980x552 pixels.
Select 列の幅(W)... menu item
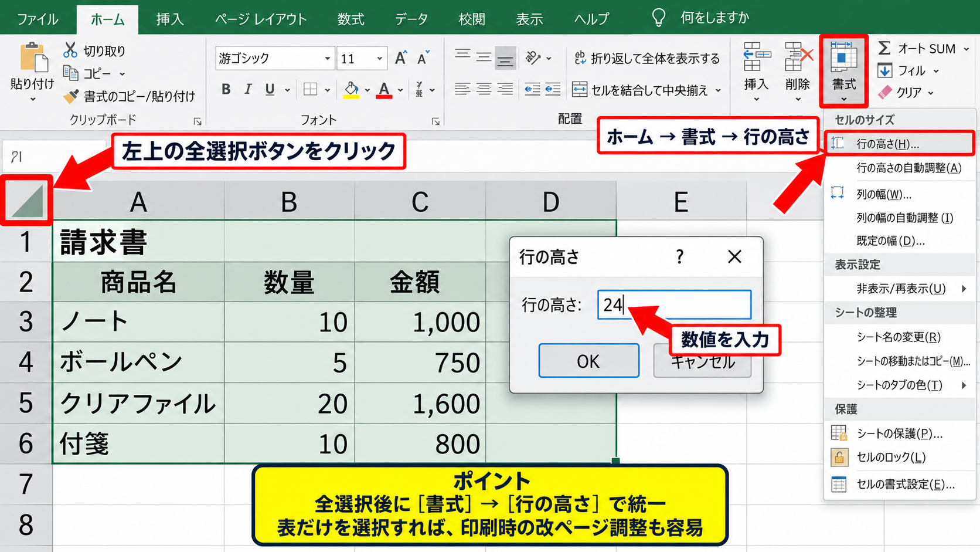[900, 194]
